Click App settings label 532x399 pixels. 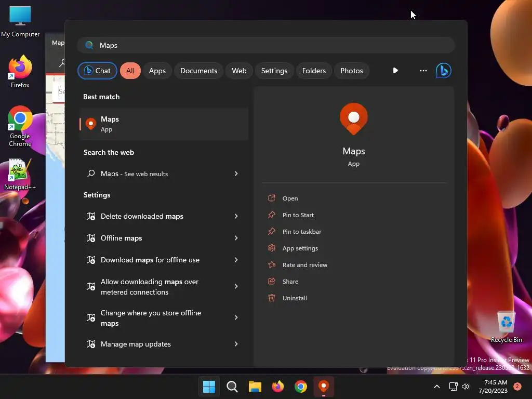coord(300,248)
